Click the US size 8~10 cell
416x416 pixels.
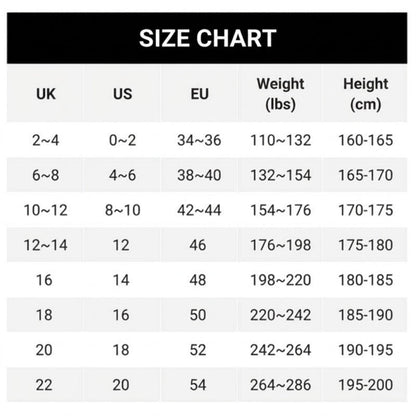point(122,210)
